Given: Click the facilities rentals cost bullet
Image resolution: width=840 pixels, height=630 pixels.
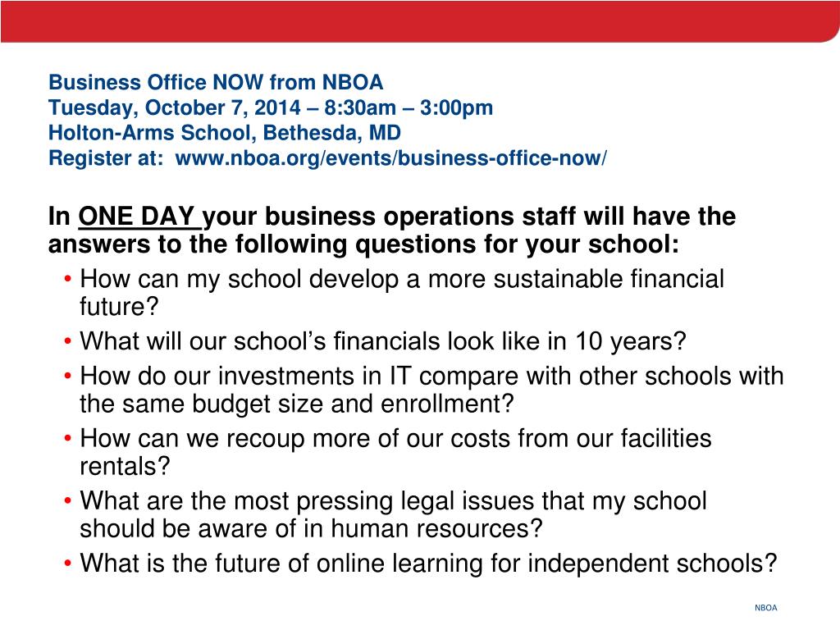Looking at the screenshot, I should tap(395, 452).
